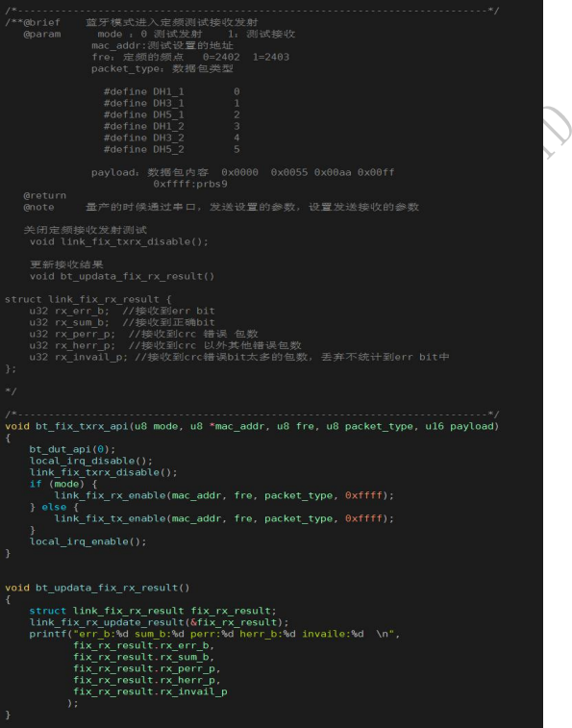Screen dimensions: 572x728
Task: Click the '} else {' line
Action: tap(55, 507)
